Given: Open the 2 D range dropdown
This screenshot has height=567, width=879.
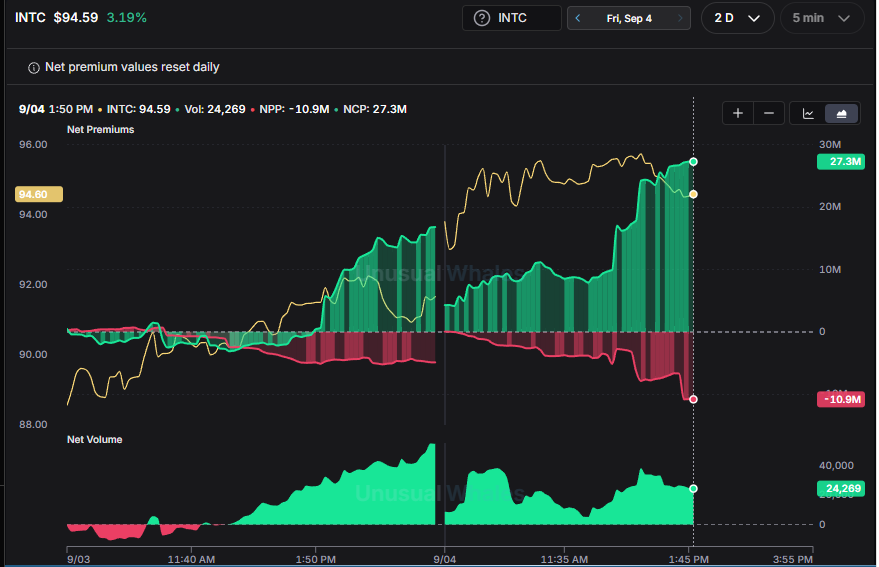Looking at the screenshot, I should 737,18.
